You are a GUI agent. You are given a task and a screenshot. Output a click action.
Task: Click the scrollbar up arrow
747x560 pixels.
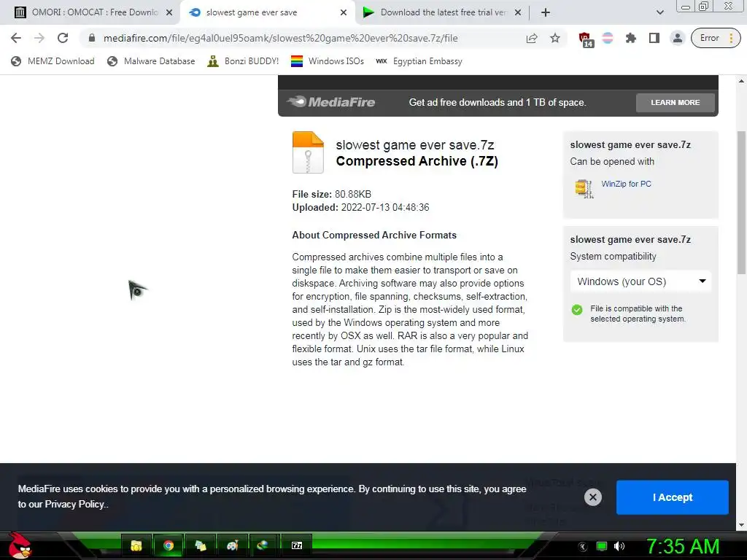point(741,80)
